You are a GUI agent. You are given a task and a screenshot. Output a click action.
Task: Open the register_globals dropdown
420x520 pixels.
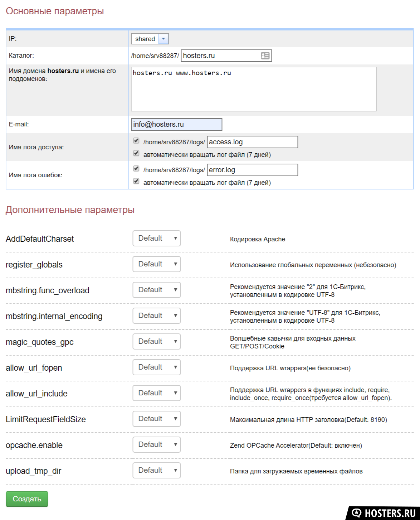(156, 264)
